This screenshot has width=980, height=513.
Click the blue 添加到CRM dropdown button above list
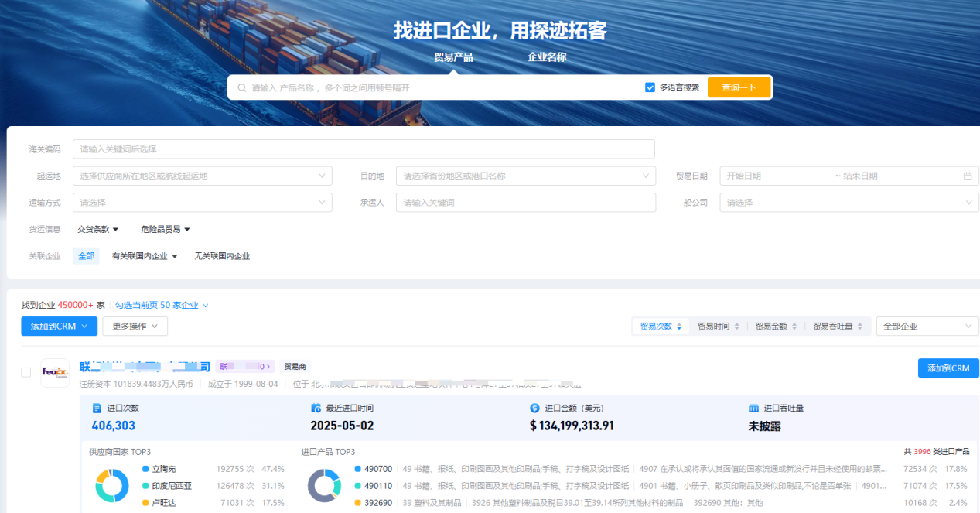click(59, 327)
